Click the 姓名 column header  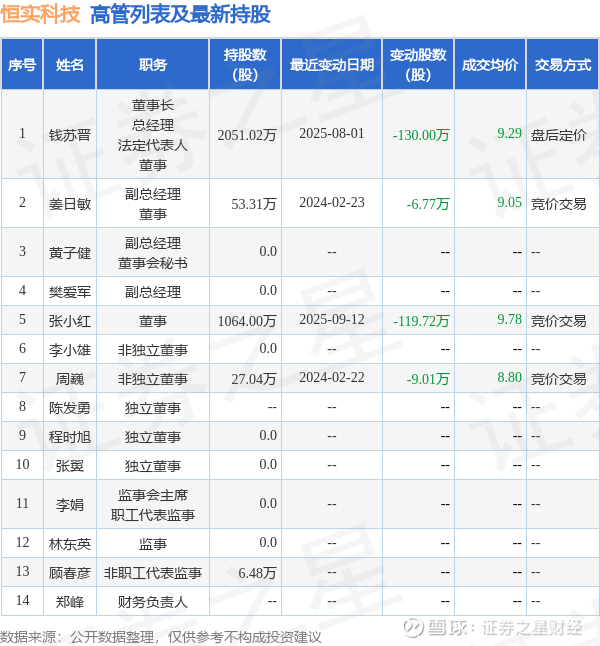click(70, 65)
